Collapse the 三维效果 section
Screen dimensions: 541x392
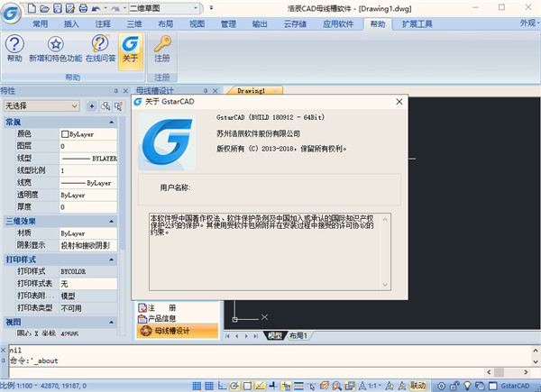click(x=112, y=222)
